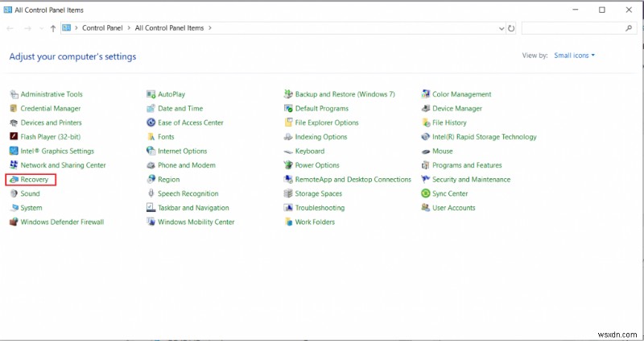
Task: Click the Troubleshooting icon
Action: click(288, 208)
